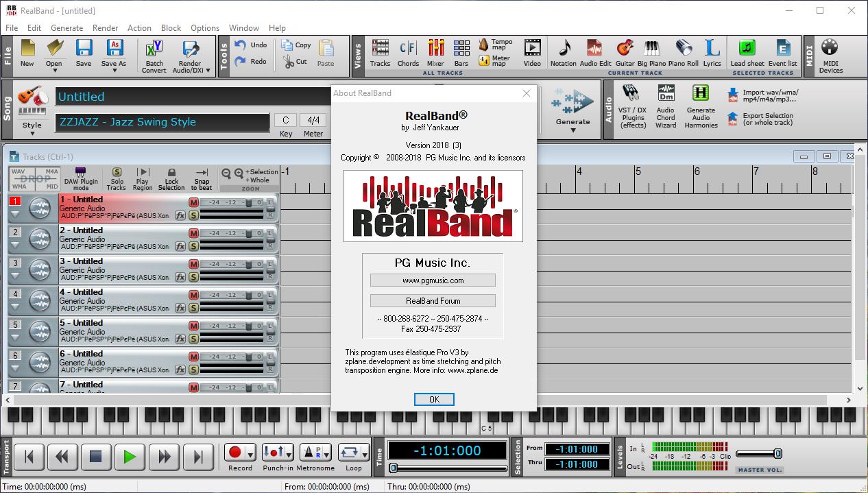Viewport: 868px width, 493px height.
Task: Click Import wav/wma/mp4/m4a/mp3
Action: point(763,95)
